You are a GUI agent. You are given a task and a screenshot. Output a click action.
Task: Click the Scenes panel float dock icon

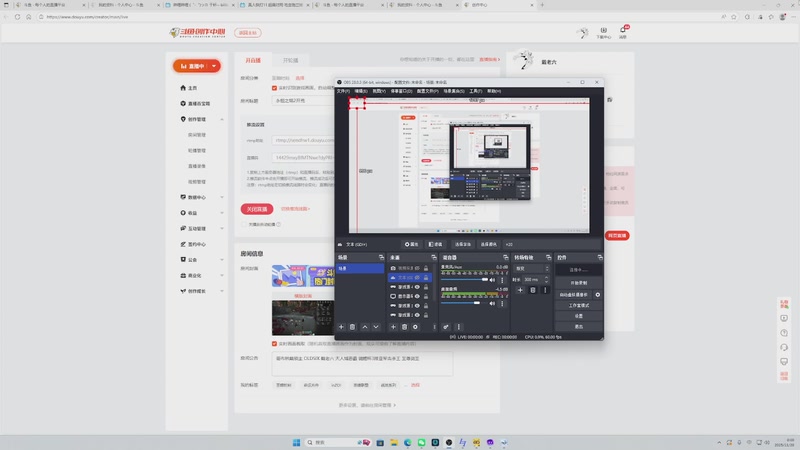[x=381, y=258]
